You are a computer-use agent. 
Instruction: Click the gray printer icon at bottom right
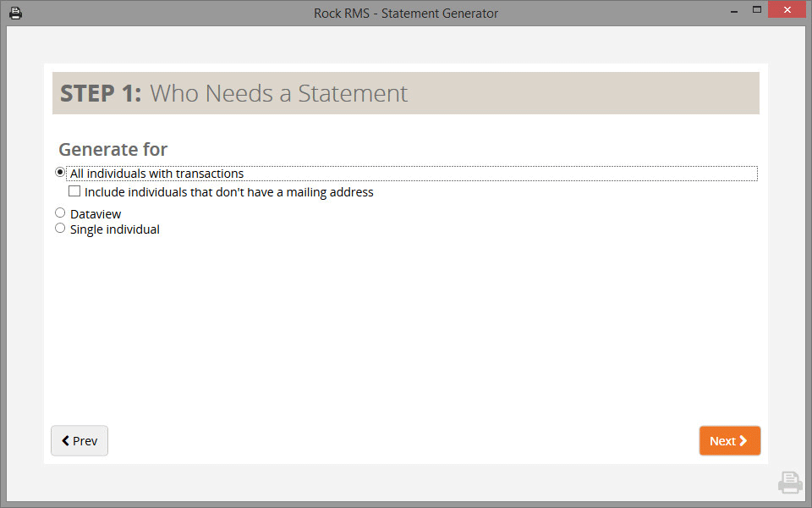[789, 483]
